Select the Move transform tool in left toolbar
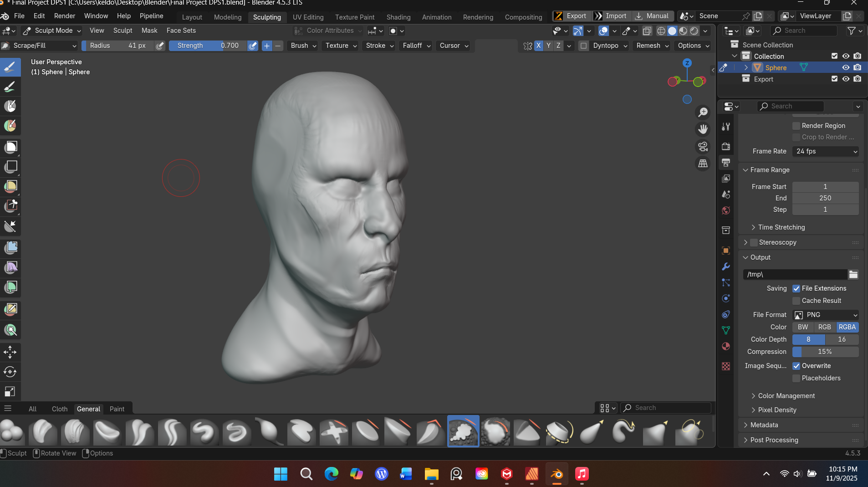Image resolution: width=868 pixels, height=487 pixels. click(x=10, y=352)
